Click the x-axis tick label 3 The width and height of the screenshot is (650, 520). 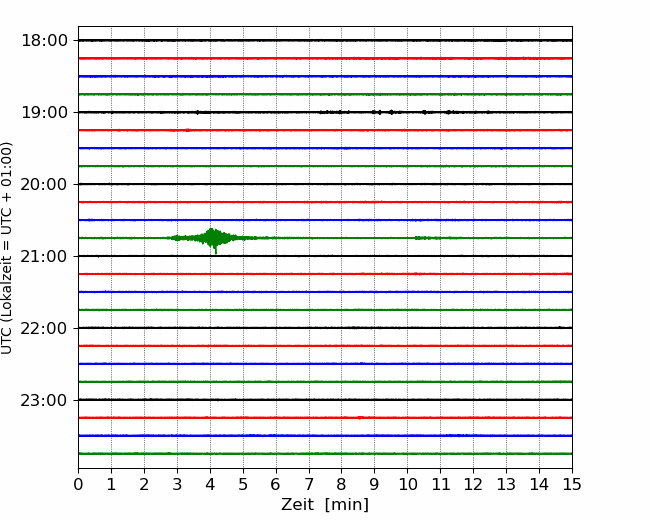coord(177,484)
